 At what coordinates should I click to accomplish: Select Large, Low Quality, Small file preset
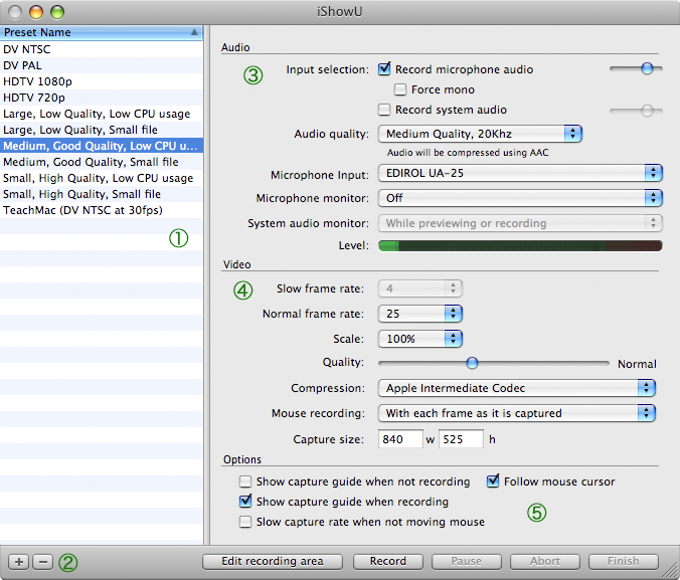point(101,130)
